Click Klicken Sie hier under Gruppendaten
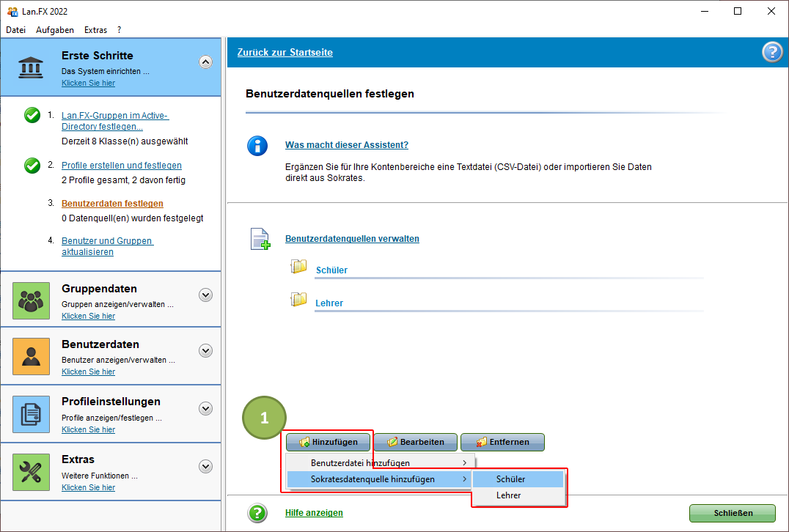 tap(88, 316)
